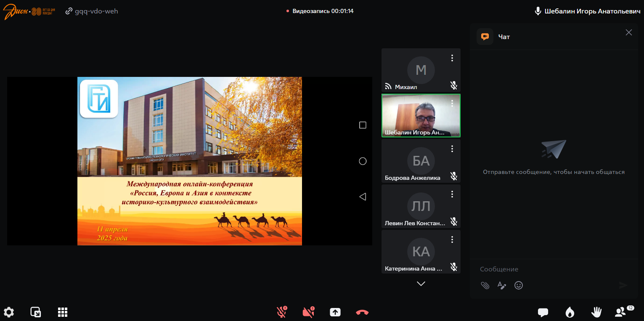The width and height of the screenshot is (644, 321).
Task: Copy the meeting link gqq-vdo-weh
Action: [92, 11]
